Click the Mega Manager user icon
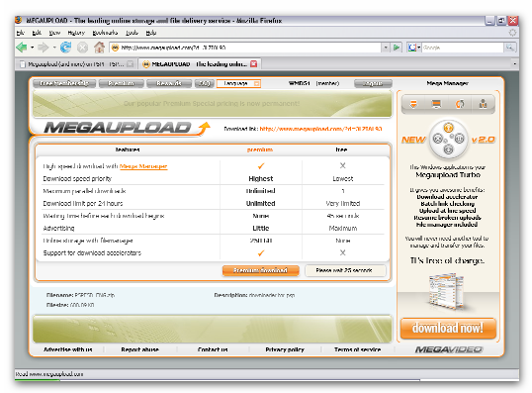The image size is (532, 393). (483, 104)
